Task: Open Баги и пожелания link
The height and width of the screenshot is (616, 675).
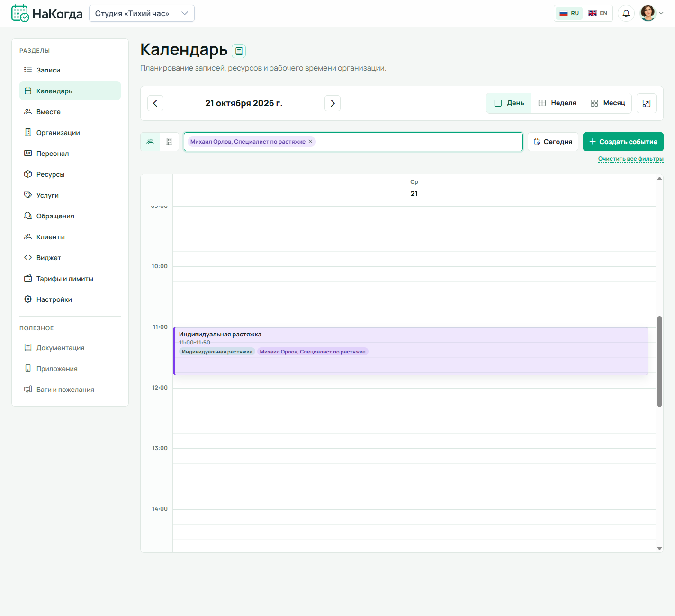Action: point(70,389)
